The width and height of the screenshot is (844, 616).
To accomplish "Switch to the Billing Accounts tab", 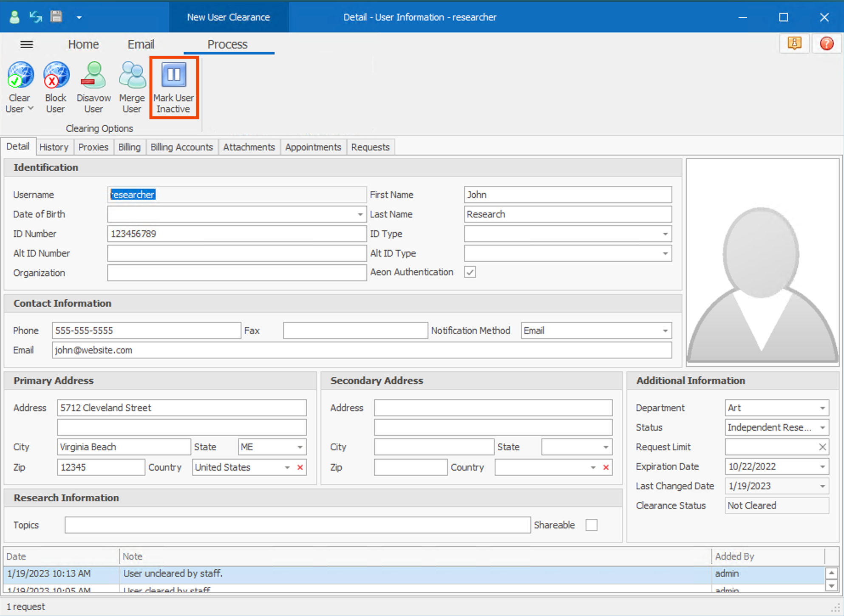I will tap(181, 147).
